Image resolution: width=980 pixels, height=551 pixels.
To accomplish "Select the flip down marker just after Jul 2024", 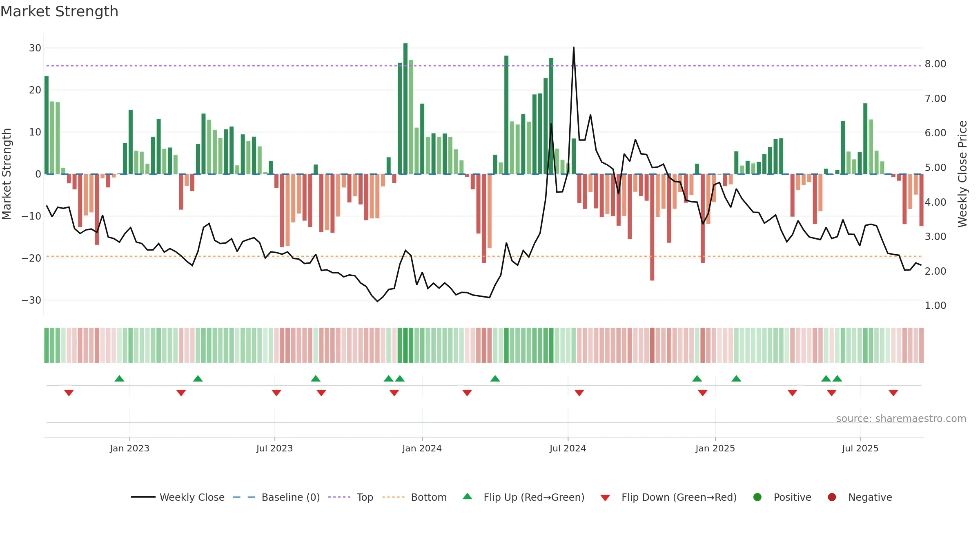I will pyautogui.click(x=579, y=393).
